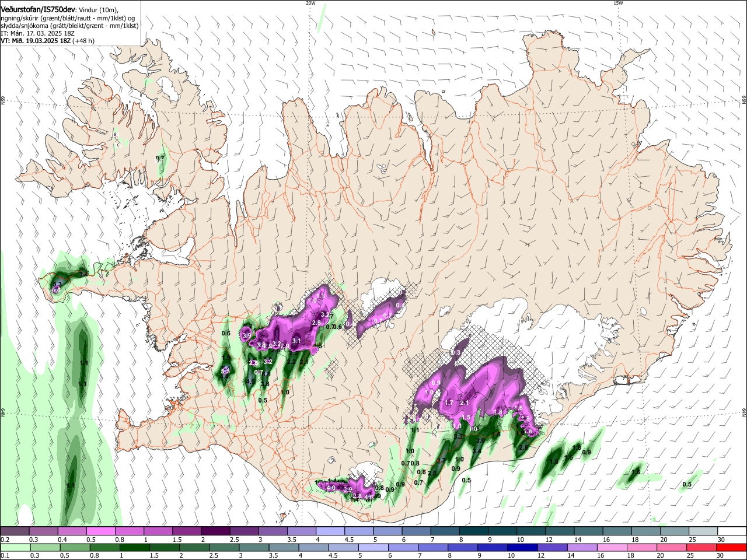Select the dark teal snow swatch at 8
747x560 pixels.
click(x=474, y=531)
